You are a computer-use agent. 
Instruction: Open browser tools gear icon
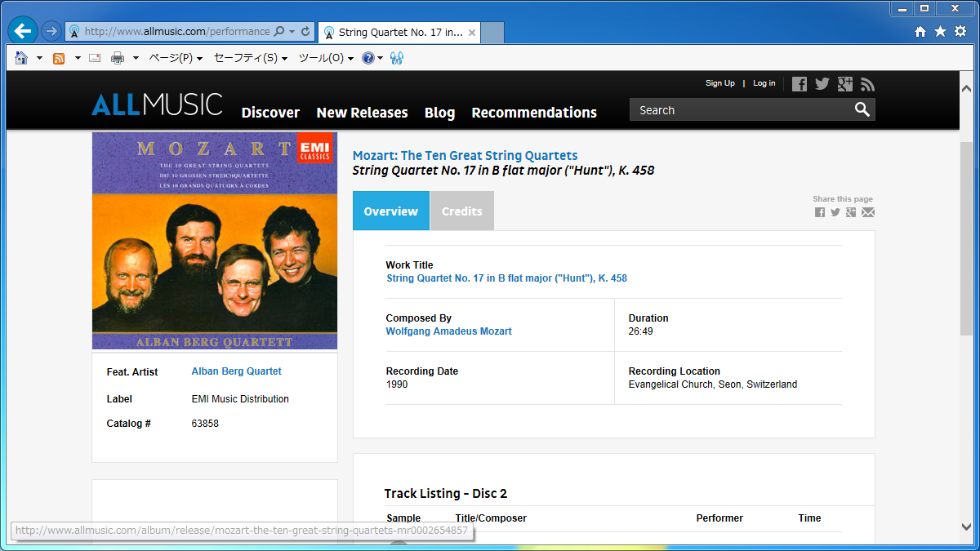point(960,32)
